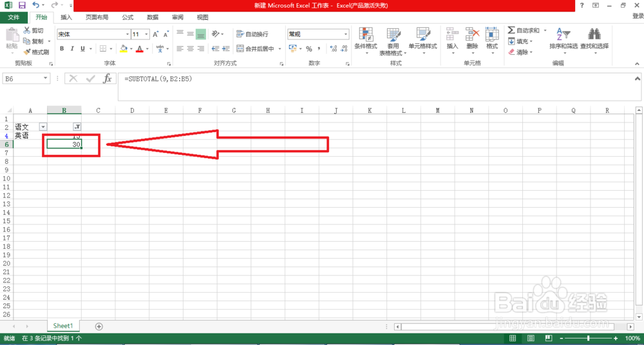Apply comma style number format
644x345 pixels.
[x=319, y=48]
